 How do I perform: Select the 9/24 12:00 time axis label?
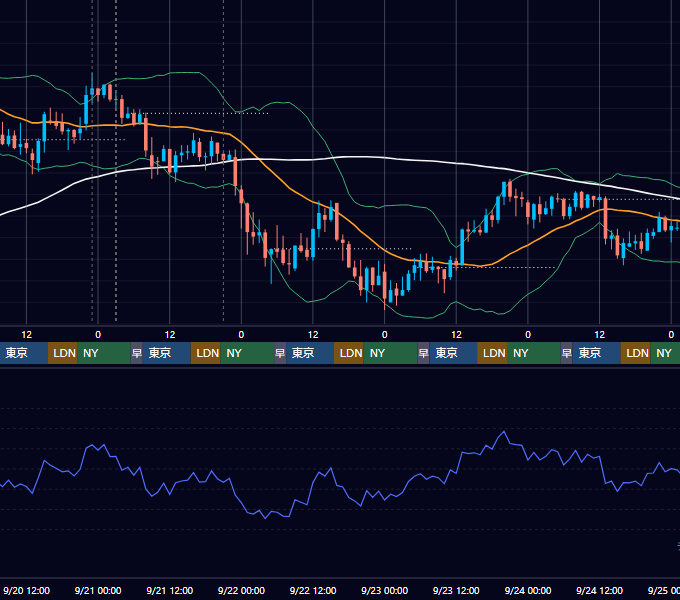599,590
